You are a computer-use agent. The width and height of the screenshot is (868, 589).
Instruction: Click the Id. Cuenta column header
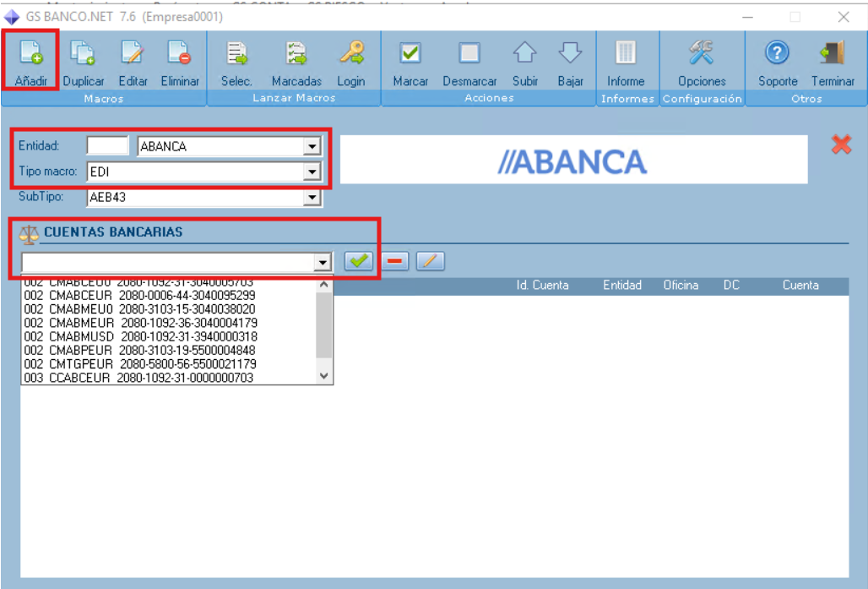pyautogui.click(x=542, y=286)
